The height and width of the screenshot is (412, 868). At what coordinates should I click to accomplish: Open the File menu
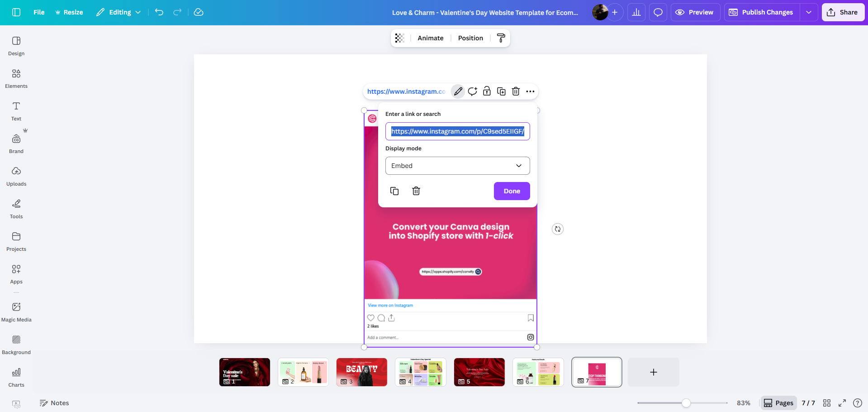39,12
